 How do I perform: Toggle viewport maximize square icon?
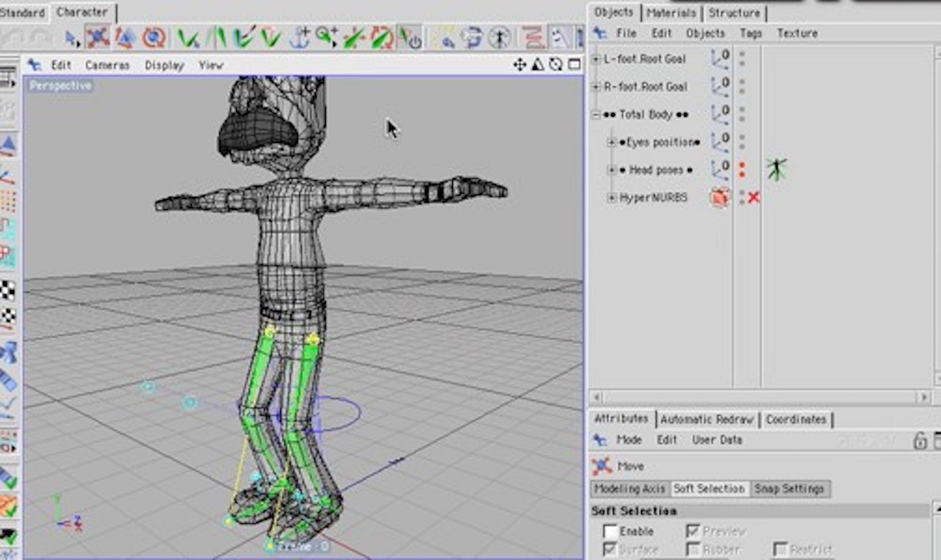point(575,65)
